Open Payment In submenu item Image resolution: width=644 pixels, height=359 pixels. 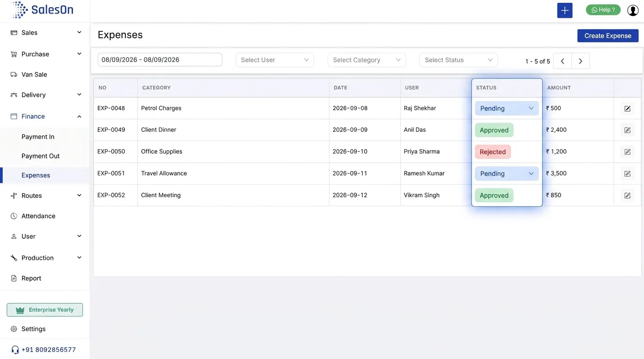point(38,137)
